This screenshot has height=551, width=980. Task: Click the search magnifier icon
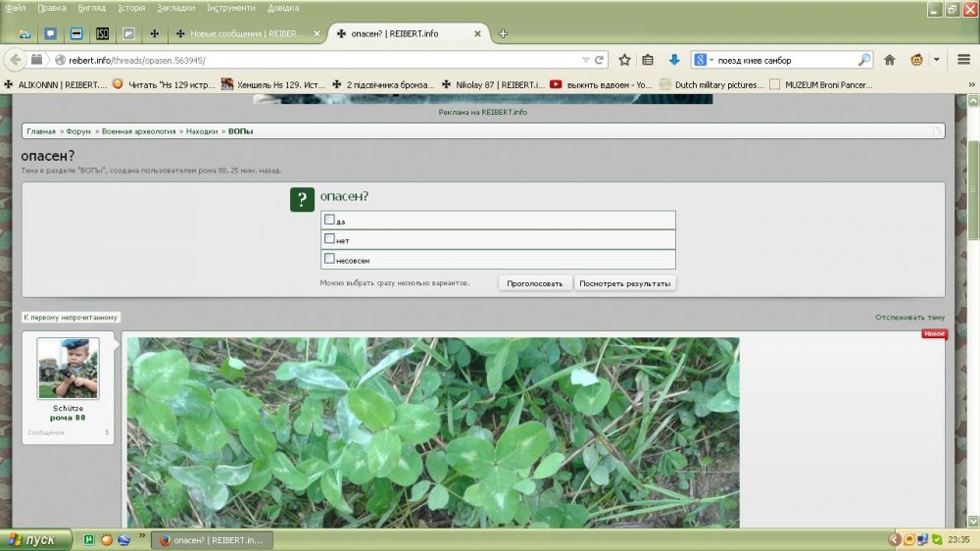(x=864, y=60)
